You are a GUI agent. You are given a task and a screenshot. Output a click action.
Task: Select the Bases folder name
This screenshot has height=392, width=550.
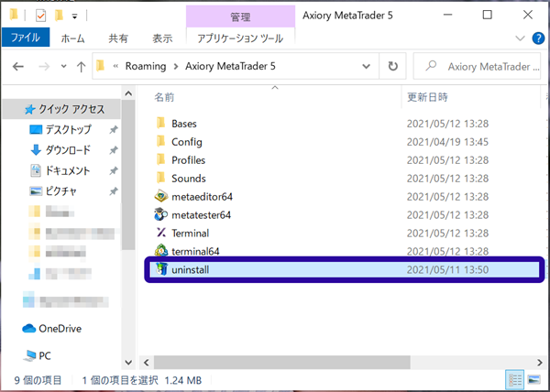[x=184, y=124]
